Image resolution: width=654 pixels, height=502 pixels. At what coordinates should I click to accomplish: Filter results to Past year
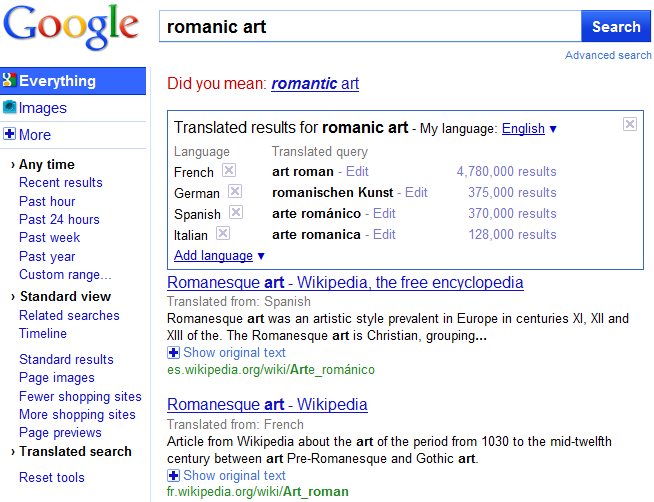coord(47,256)
